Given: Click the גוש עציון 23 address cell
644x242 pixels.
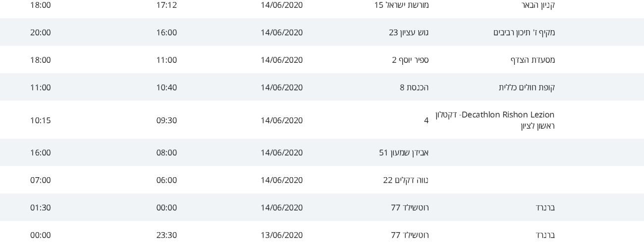Looking at the screenshot, I should coord(409,33).
